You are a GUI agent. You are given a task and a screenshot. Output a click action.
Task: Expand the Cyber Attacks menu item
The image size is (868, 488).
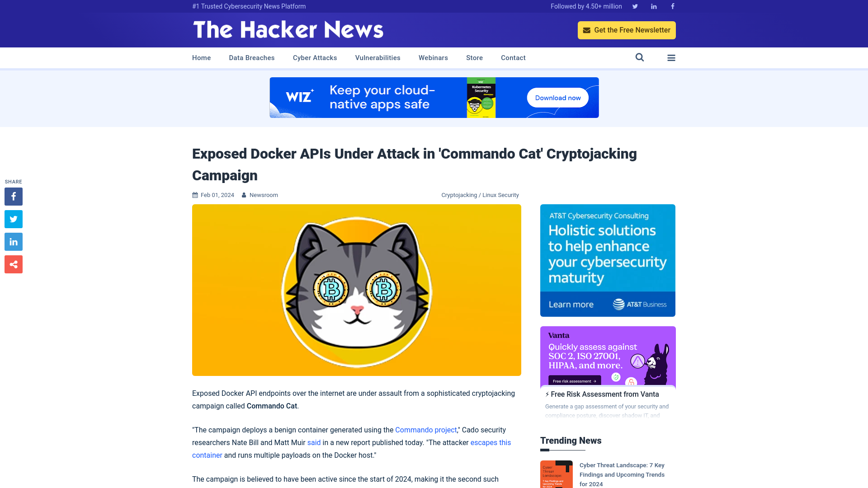(315, 57)
